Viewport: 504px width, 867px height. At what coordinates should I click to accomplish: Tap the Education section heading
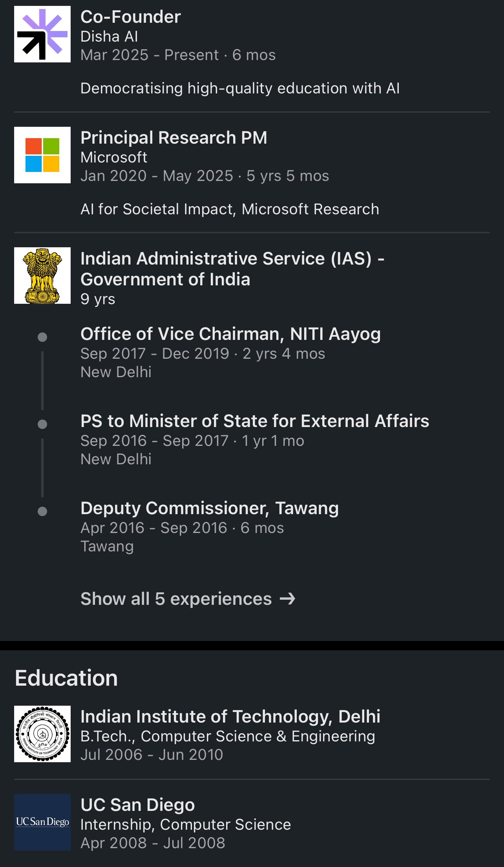point(66,678)
